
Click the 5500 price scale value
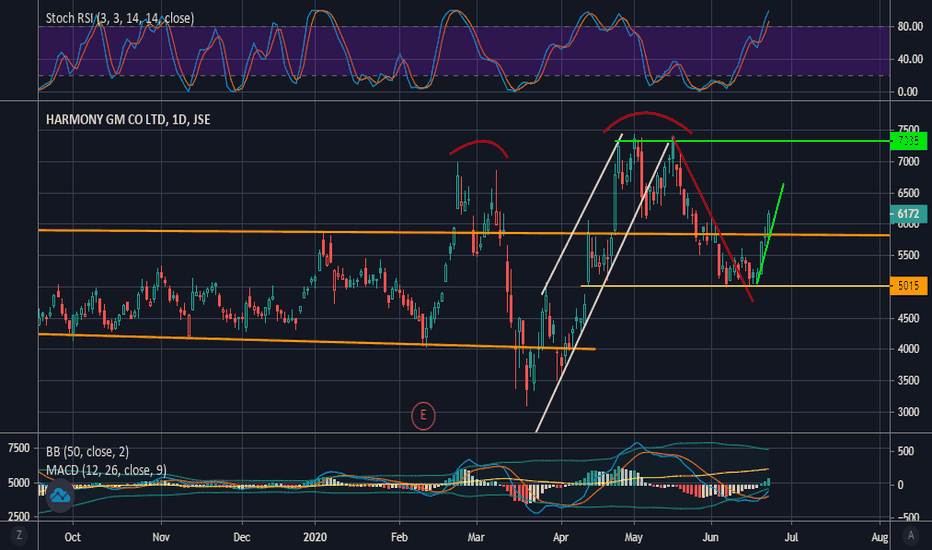[x=909, y=256]
